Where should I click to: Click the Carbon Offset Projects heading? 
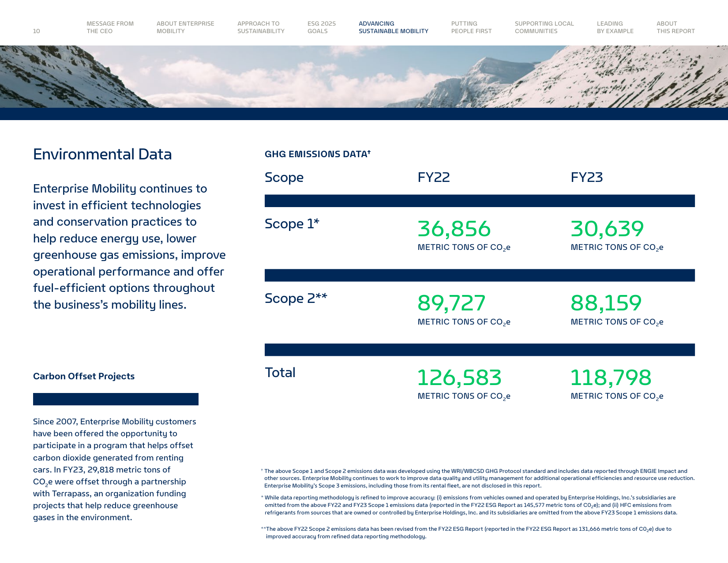(x=84, y=376)
